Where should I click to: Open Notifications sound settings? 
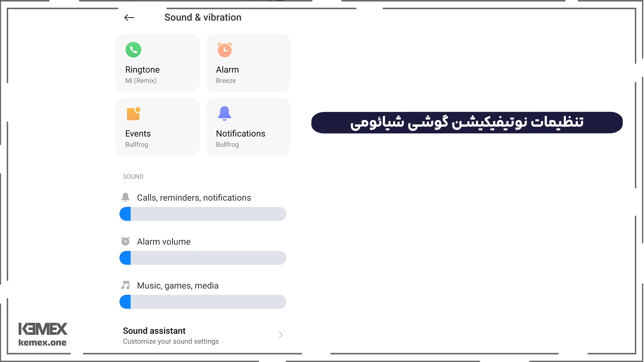(x=248, y=127)
